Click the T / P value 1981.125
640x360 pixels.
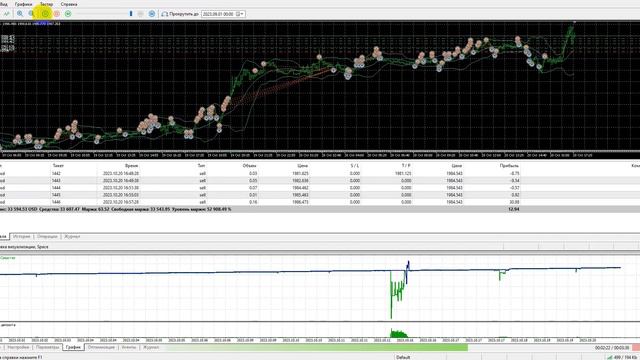(403, 173)
